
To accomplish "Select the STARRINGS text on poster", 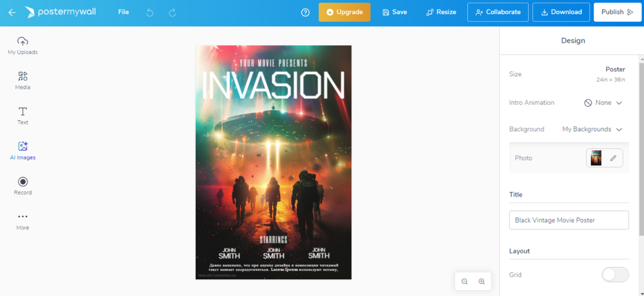I will 274,240.
